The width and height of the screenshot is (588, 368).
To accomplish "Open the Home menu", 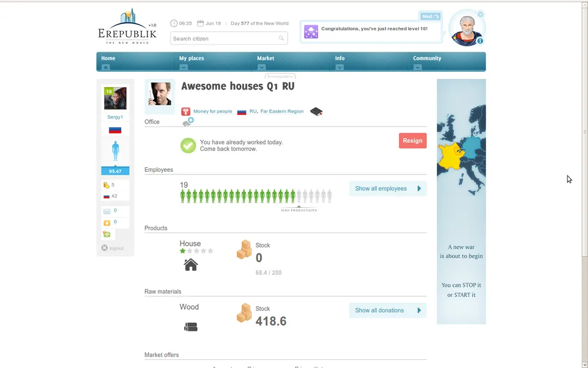I will tap(108, 58).
